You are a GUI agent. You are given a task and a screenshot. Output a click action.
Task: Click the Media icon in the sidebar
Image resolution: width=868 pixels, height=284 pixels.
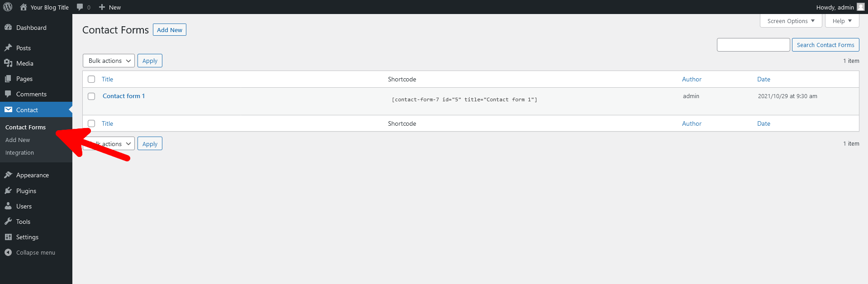8,63
